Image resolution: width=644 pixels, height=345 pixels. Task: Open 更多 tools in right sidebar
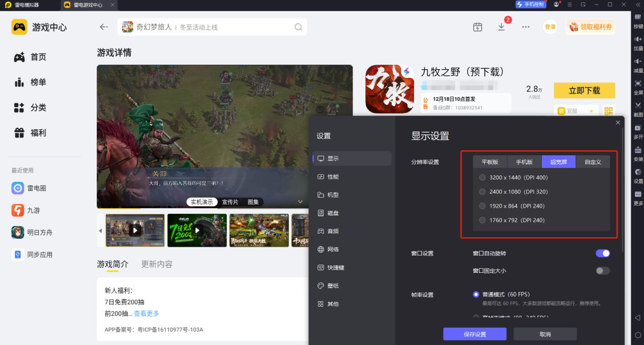point(638,197)
